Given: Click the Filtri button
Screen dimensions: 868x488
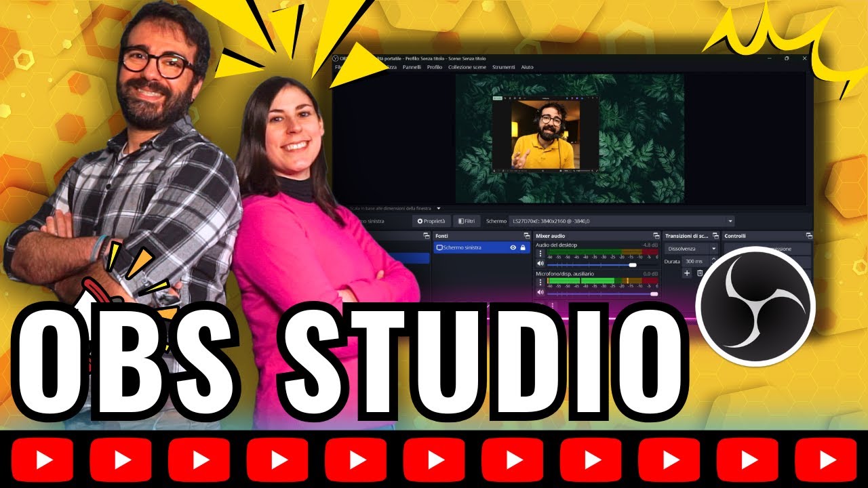Looking at the screenshot, I should coord(467,221).
